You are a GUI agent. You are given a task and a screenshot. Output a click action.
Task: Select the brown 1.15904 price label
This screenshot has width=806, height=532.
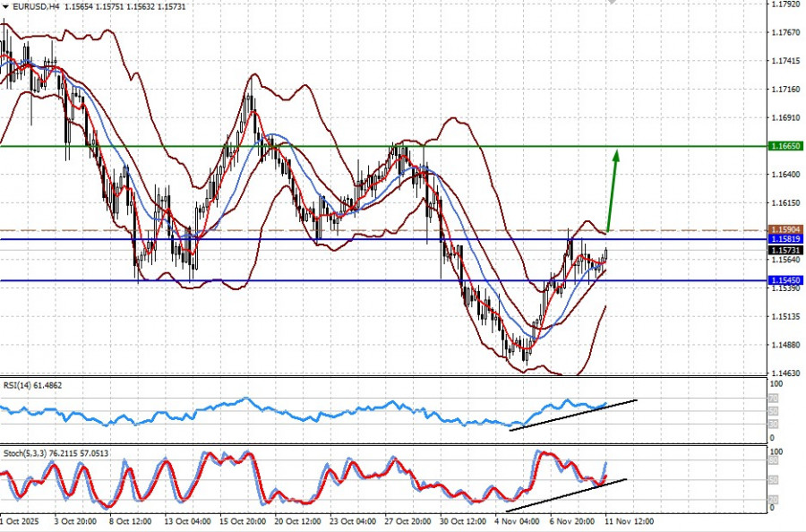(x=785, y=229)
